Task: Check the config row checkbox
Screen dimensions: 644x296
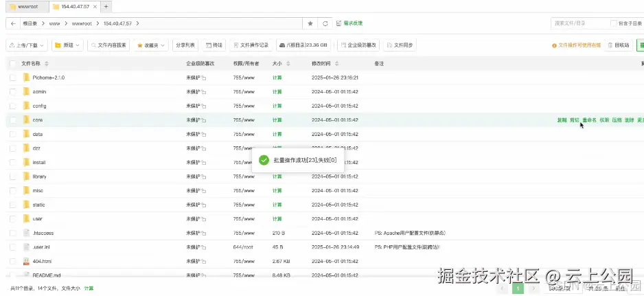Action: [x=13, y=106]
